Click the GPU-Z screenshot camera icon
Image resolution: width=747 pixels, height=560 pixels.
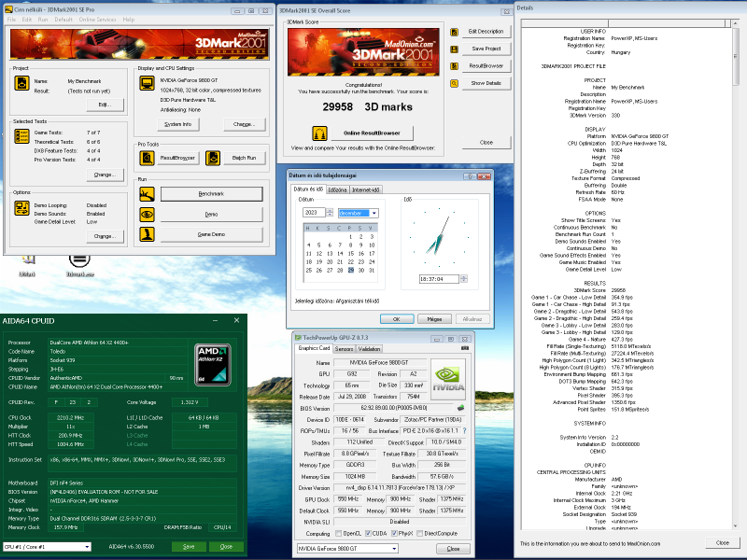(x=464, y=348)
